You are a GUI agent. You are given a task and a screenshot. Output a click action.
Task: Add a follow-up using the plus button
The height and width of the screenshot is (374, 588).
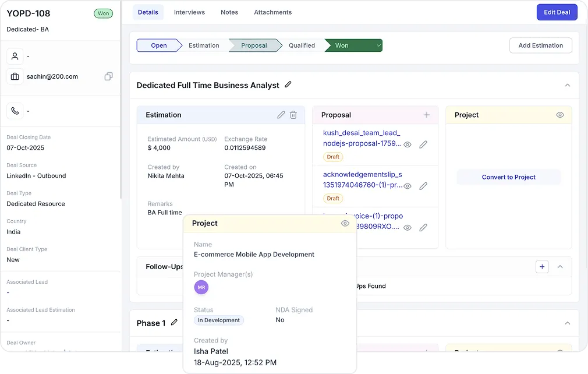[x=542, y=267]
